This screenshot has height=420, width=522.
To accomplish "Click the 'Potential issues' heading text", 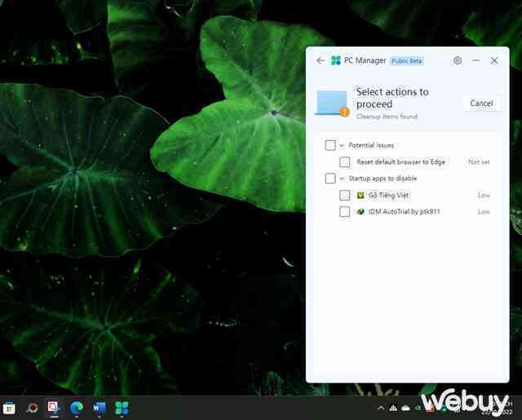I will tap(371, 145).
